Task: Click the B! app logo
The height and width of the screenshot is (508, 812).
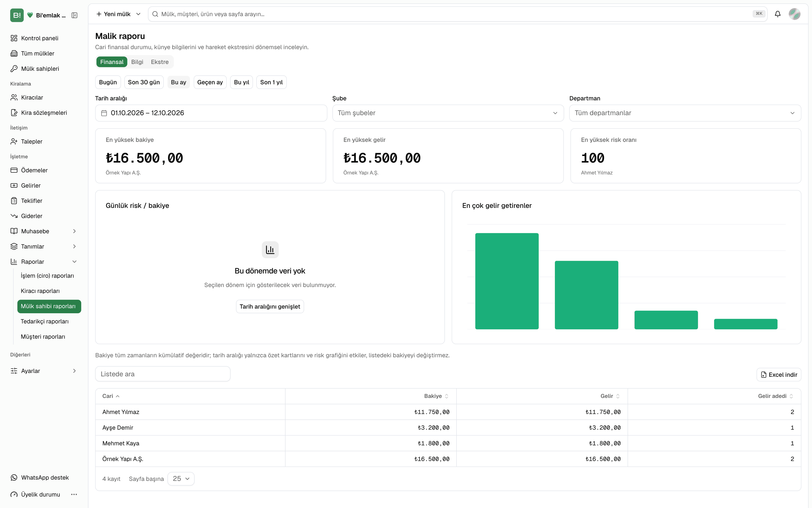Action: (17, 15)
